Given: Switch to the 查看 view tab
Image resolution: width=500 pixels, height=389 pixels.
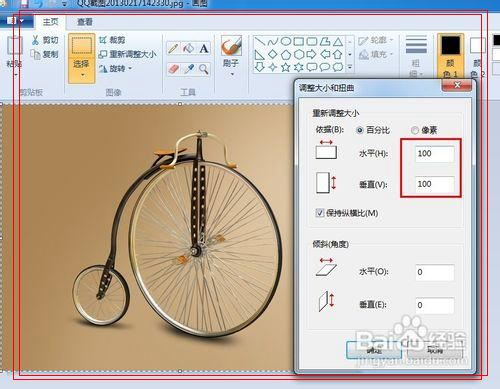Looking at the screenshot, I should (85, 22).
